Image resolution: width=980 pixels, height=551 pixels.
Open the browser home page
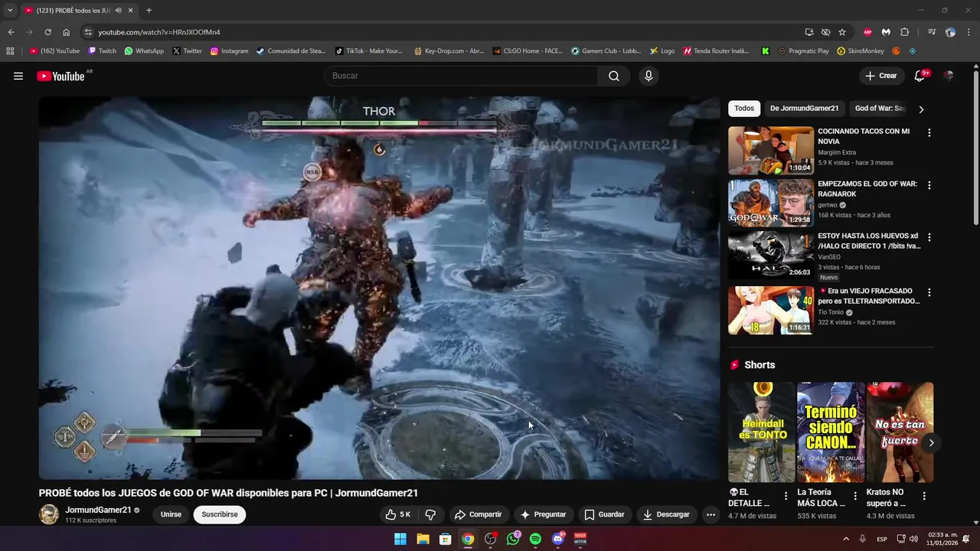pos(66,32)
